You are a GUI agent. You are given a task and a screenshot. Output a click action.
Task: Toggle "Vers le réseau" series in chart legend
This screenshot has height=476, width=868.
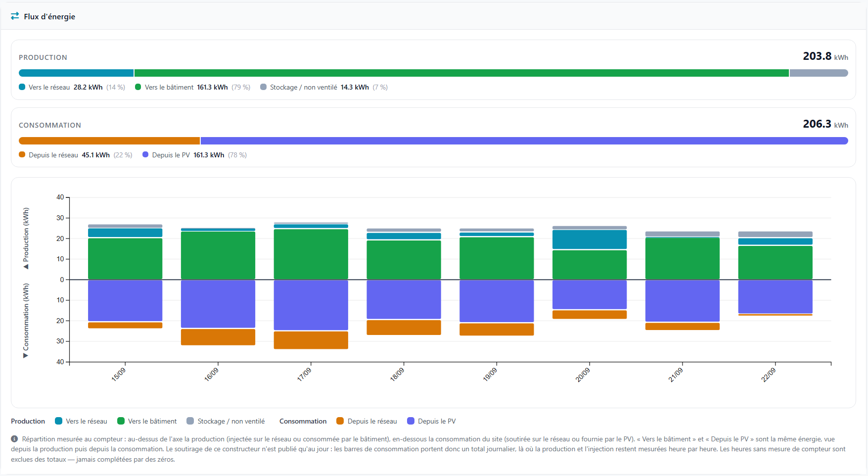81,421
